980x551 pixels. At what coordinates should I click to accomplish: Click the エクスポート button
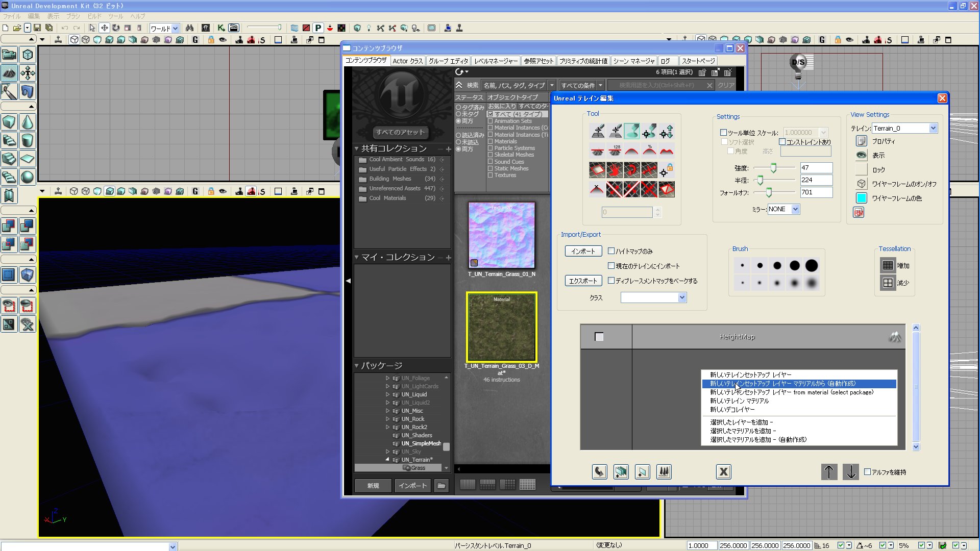point(583,281)
